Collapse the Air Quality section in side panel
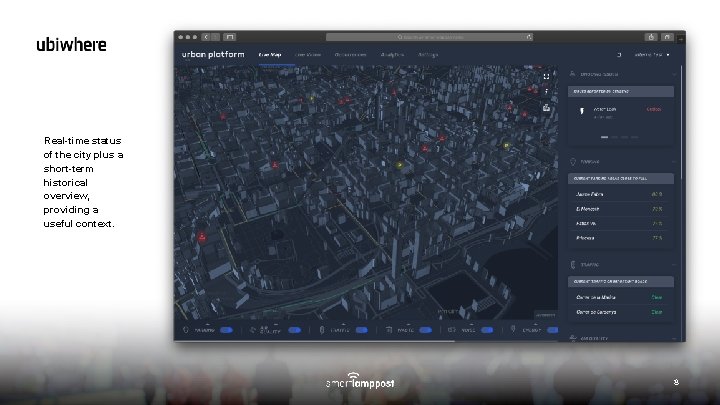This screenshot has width=720, height=405. [674, 338]
